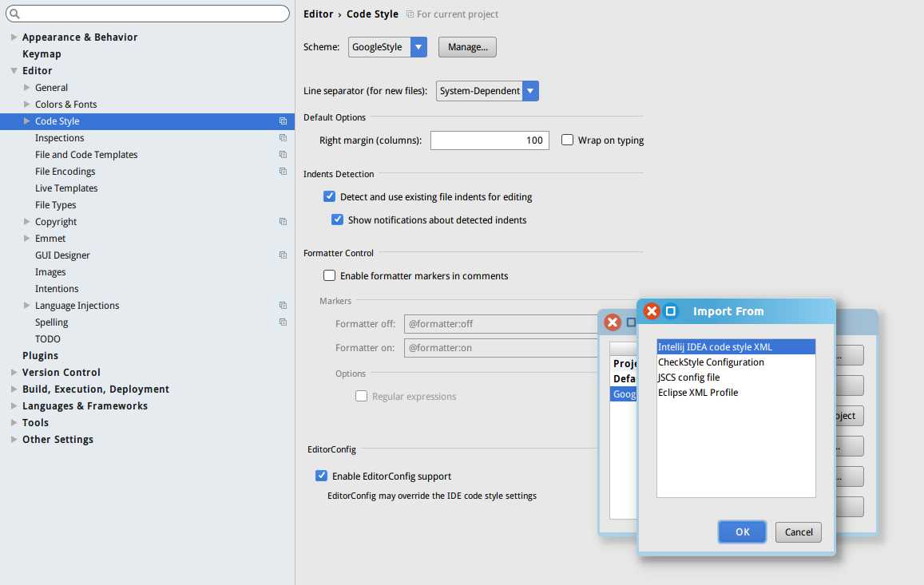Expand the Languages & Frameworks arrow

(14, 406)
